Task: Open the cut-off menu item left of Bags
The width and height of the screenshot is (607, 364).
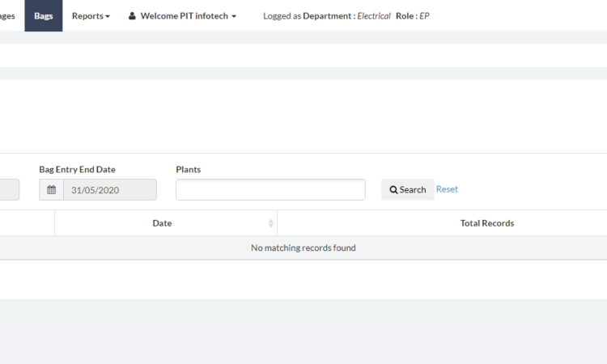Action: click(x=7, y=15)
